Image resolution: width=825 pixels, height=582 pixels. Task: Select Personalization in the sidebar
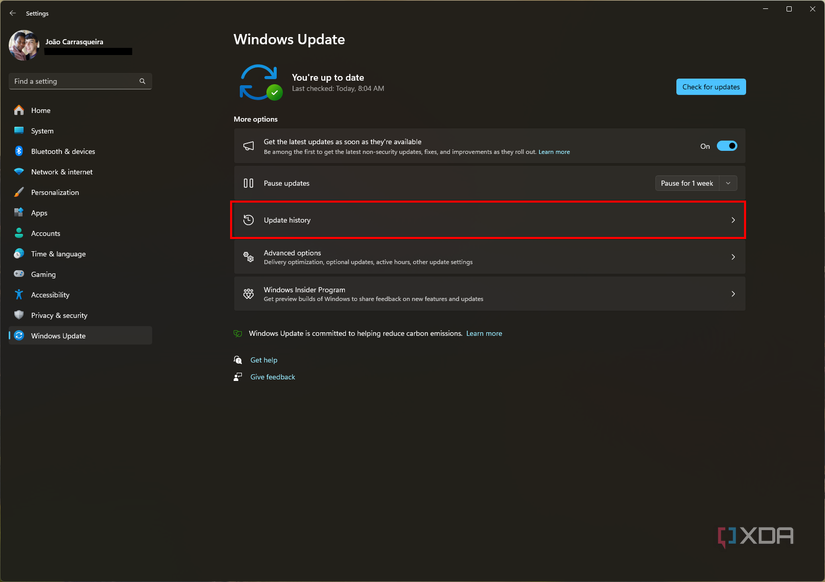80,192
